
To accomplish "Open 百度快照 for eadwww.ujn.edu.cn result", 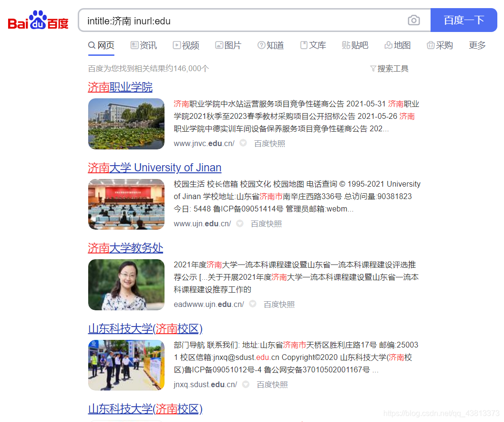I will tap(279, 304).
